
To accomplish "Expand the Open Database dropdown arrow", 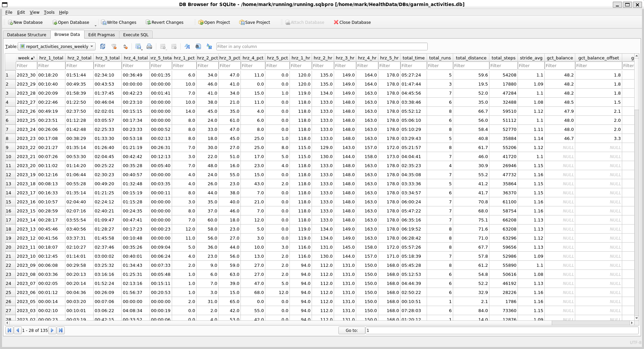I will [x=96, y=24].
